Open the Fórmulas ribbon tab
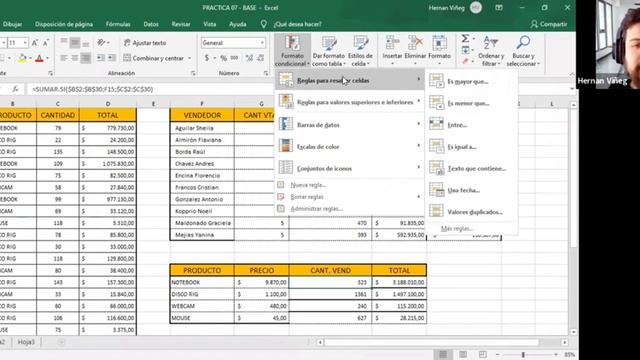Screen dimensions: 640x360 [118, 24]
